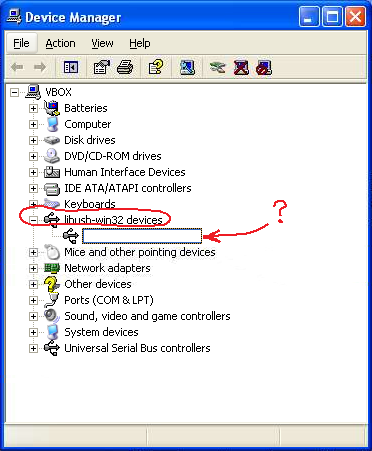This screenshot has height=451, width=372.
Task: Expand Sound, video and game controllers
Action: pyautogui.click(x=33, y=316)
